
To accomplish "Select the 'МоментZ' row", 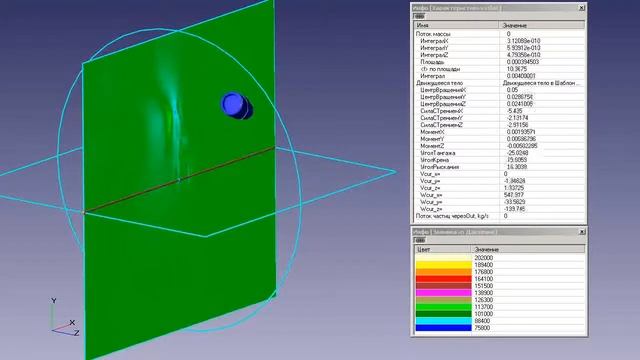I will pyautogui.click(x=499, y=146).
